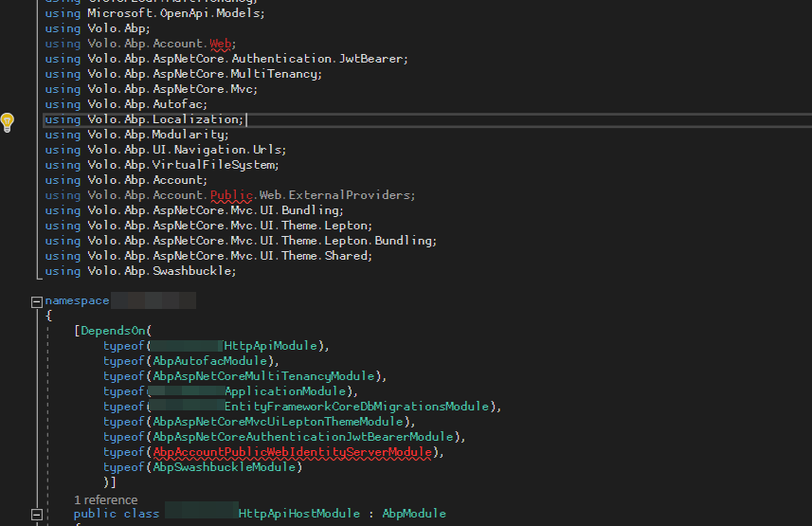The image size is (812, 526).
Task: Click the error-underlined 'Public' in Account.Public.Web
Action: pyautogui.click(x=231, y=195)
